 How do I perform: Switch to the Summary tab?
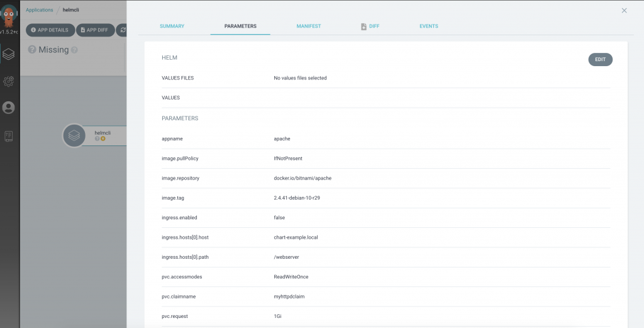pos(172,26)
